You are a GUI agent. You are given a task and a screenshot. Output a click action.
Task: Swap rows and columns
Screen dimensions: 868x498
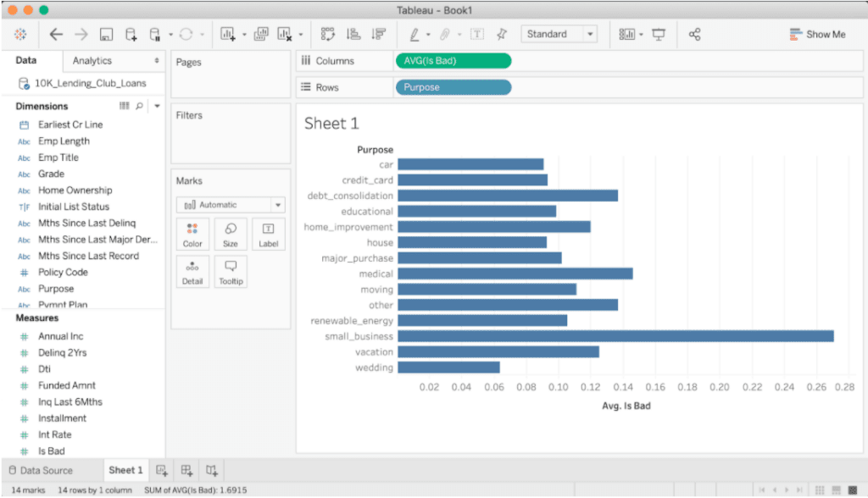tap(328, 35)
